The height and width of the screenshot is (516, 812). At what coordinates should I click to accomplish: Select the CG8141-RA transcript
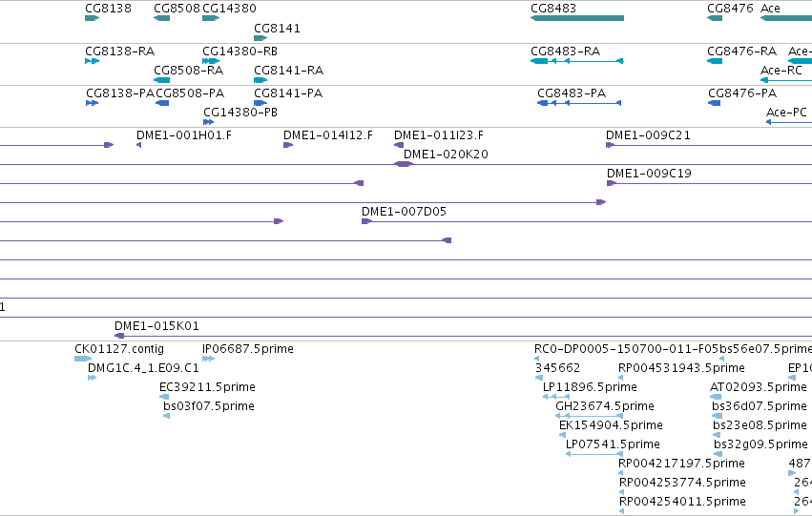pyautogui.click(x=260, y=80)
